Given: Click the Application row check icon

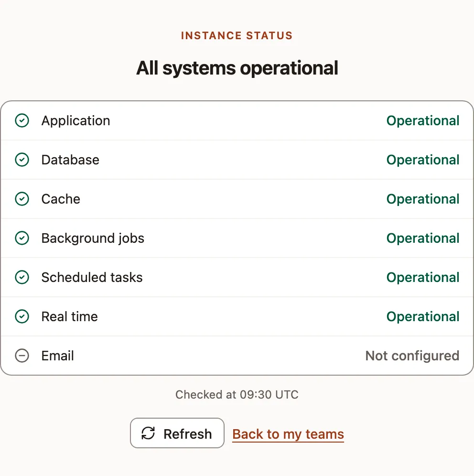Looking at the screenshot, I should 22,120.
